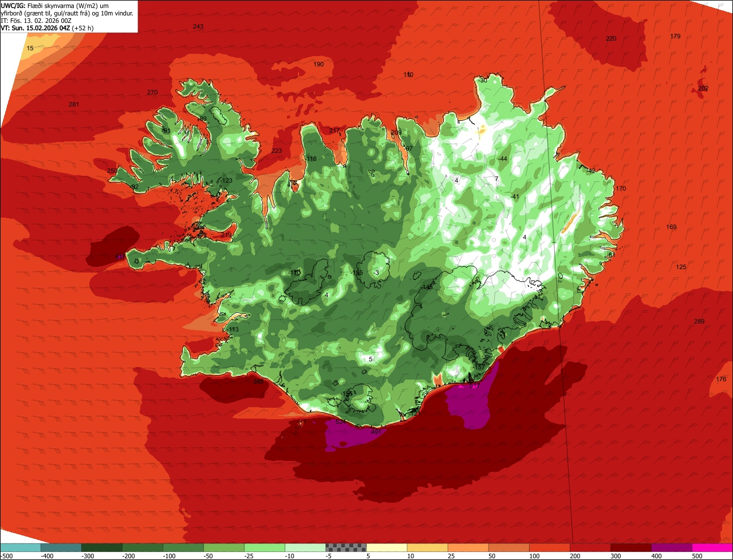
Task: Click the pale green -10 to -5 swatch
Action: 305,547
